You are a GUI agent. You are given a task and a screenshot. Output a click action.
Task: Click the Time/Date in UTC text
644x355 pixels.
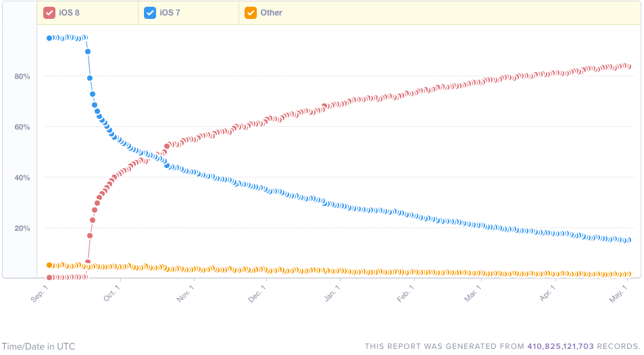pyautogui.click(x=39, y=346)
